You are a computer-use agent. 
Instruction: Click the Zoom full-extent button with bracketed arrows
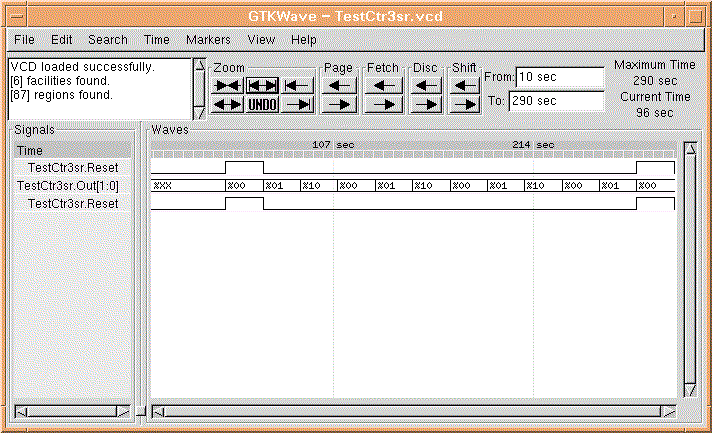pyautogui.click(x=262, y=85)
